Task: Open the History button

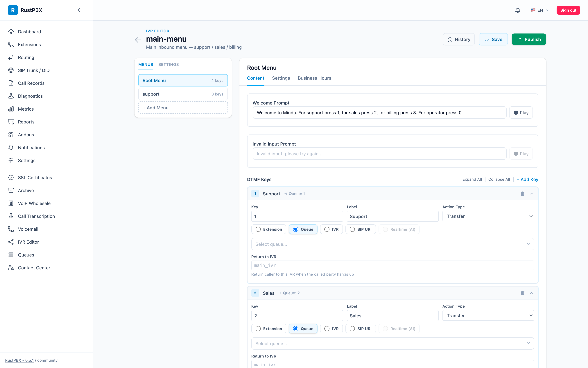Action: (459, 39)
